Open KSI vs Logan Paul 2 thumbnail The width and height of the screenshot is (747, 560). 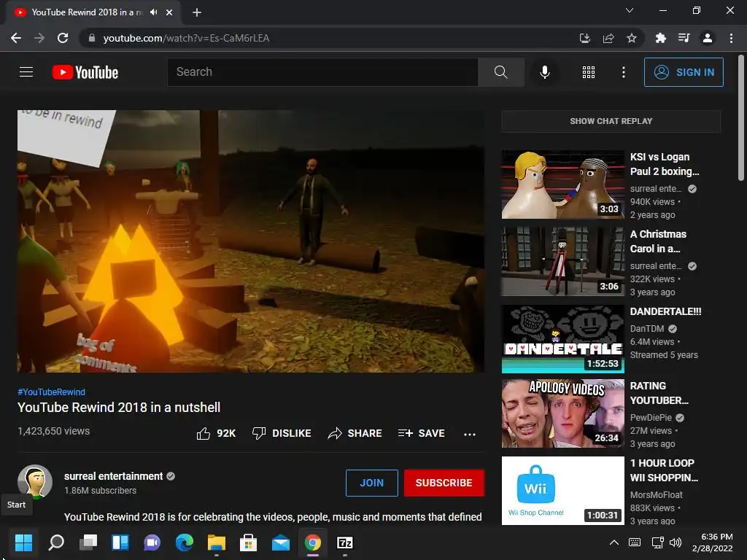coord(562,184)
